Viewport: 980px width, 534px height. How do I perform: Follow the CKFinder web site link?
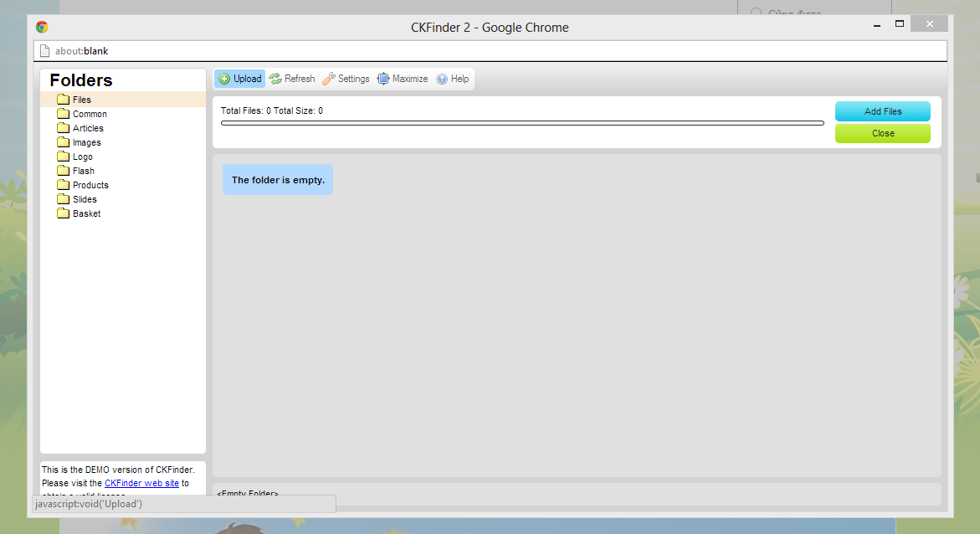[x=142, y=483]
